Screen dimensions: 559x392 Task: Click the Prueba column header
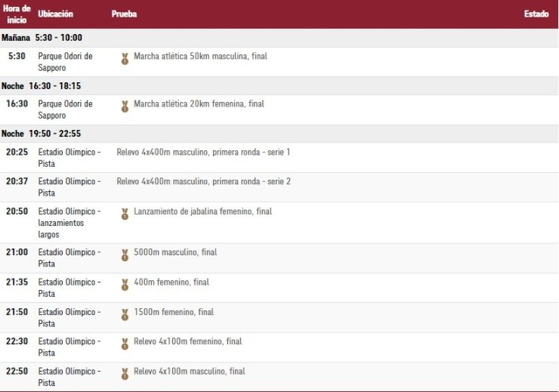point(124,14)
